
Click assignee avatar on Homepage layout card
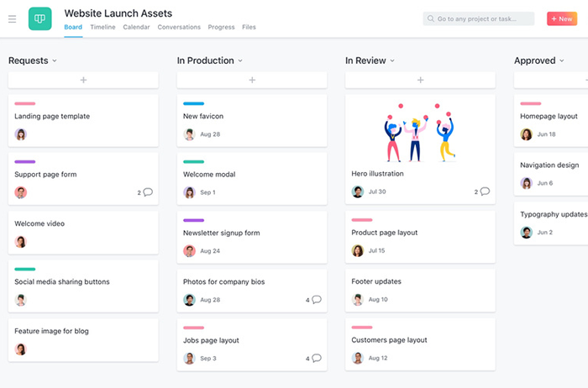click(527, 134)
